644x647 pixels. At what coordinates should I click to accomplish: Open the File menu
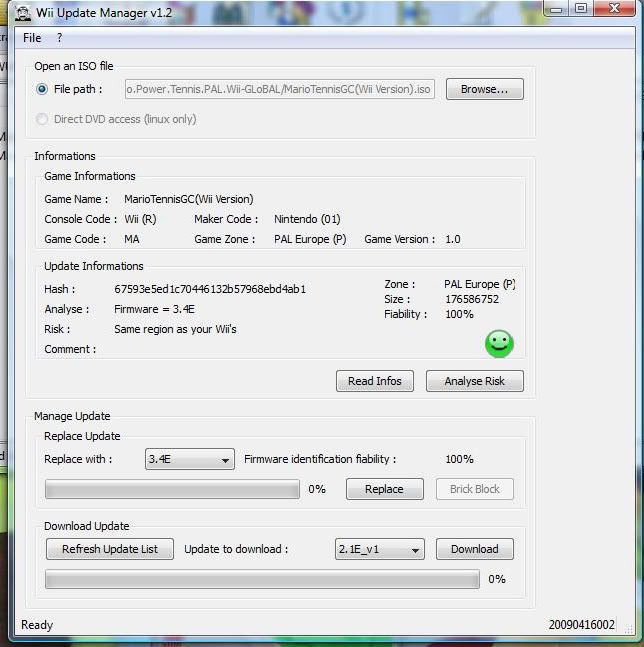click(x=32, y=38)
